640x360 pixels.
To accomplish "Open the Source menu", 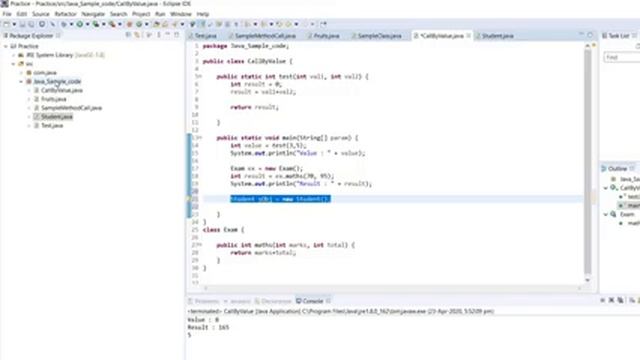I will 41,14.
